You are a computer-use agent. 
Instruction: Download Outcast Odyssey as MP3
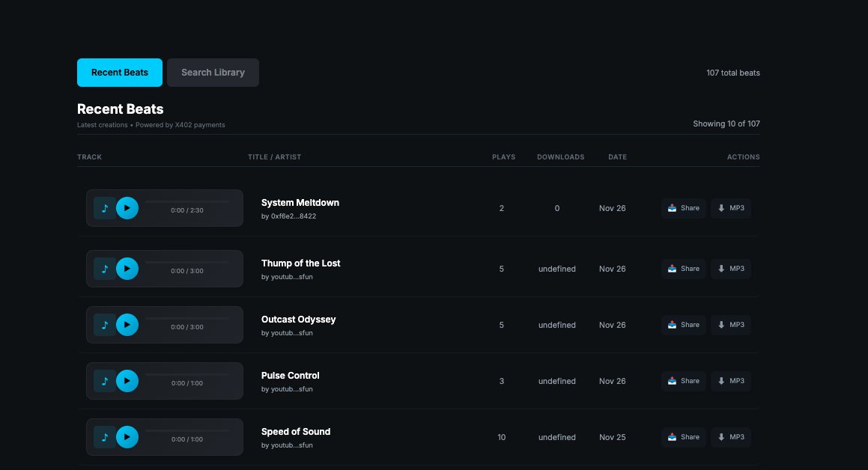(x=731, y=325)
